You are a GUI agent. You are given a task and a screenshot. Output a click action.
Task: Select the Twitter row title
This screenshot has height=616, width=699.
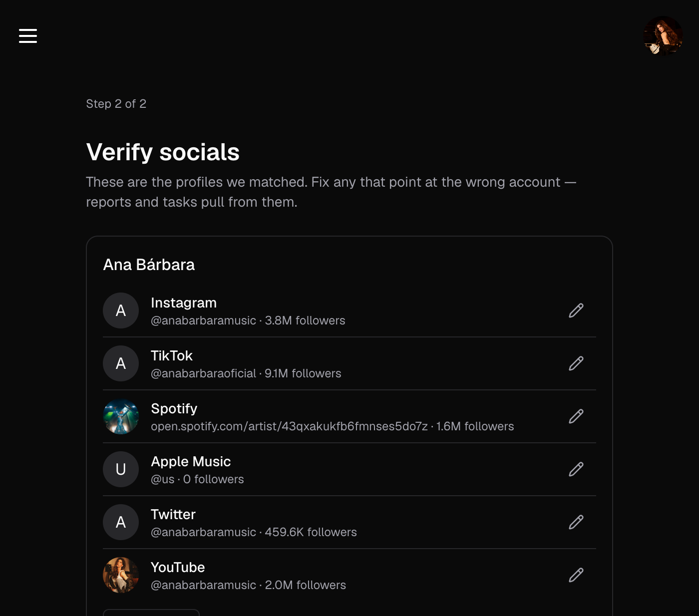(173, 514)
